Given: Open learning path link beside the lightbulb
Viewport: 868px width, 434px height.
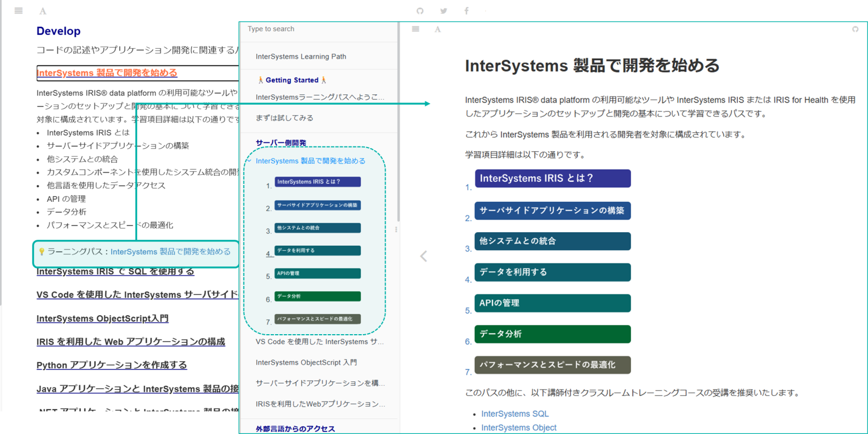Looking at the screenshot, I should pyautogui.click(x=170, y=252).
